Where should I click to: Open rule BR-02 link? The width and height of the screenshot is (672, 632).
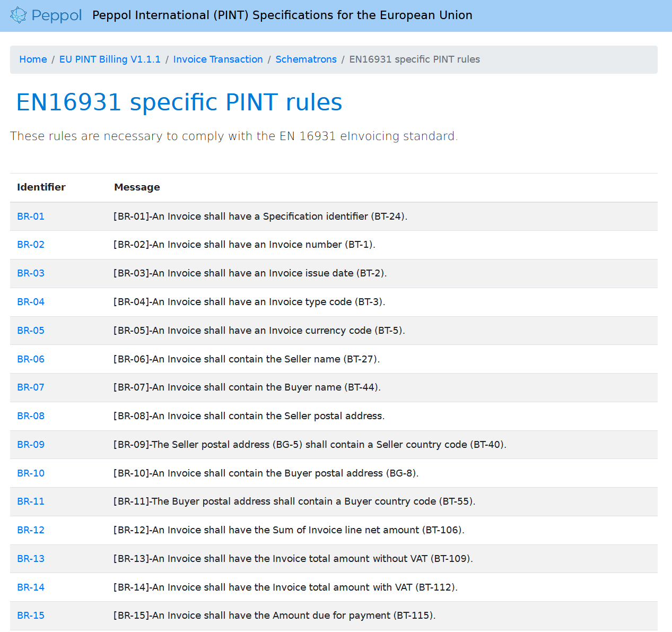[x=31, y=245]
